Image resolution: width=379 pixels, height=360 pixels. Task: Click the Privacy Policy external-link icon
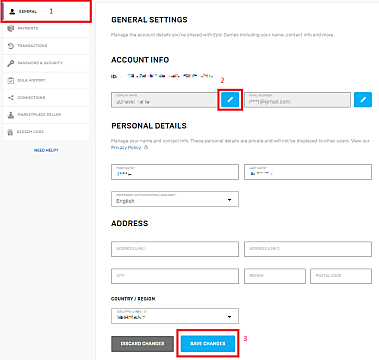(x=146, y=147)
